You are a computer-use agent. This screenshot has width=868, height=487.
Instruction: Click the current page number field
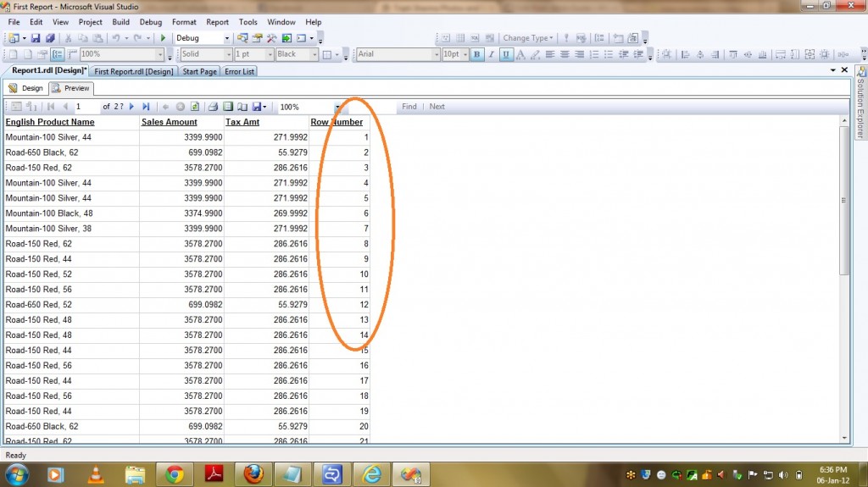pos(86,107)
